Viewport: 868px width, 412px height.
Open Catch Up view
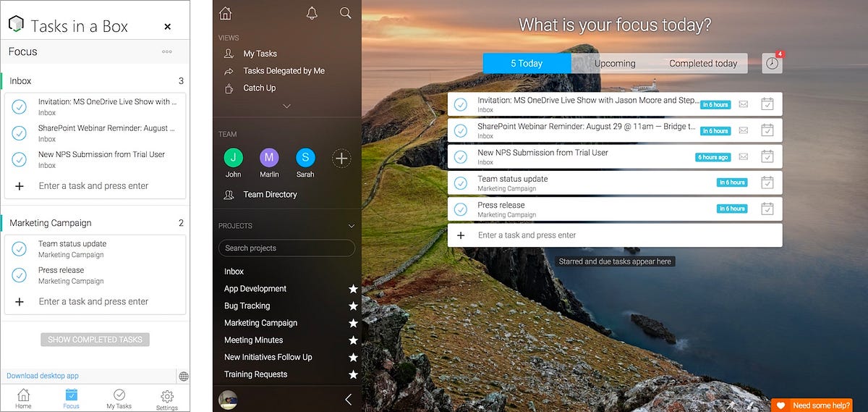click(x=259, y=88)
